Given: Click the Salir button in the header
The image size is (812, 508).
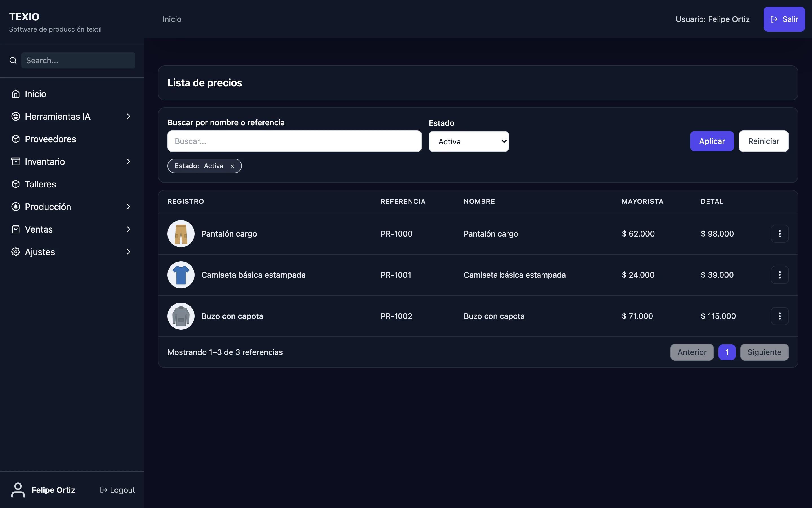Looking at the screenshot, I should pos(784,19).
